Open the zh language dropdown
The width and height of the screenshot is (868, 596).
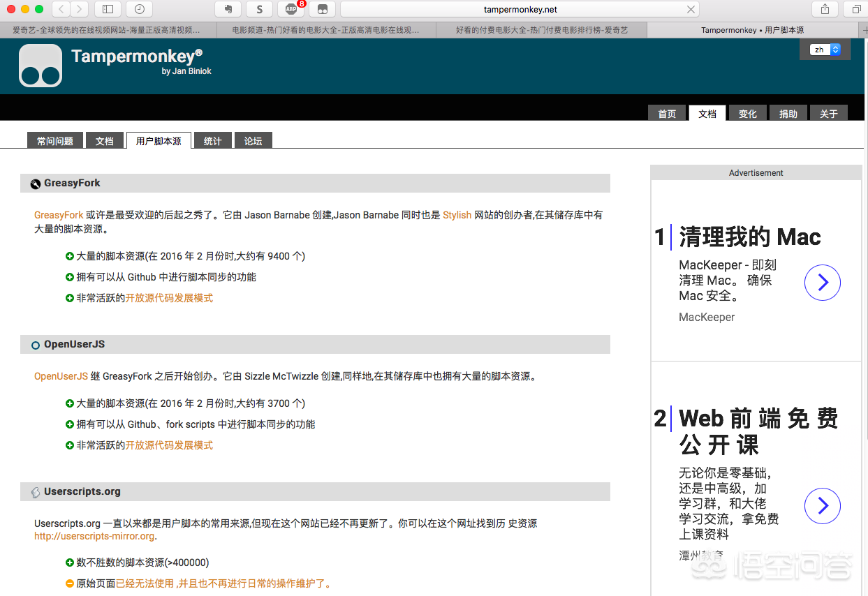point(825,50)
